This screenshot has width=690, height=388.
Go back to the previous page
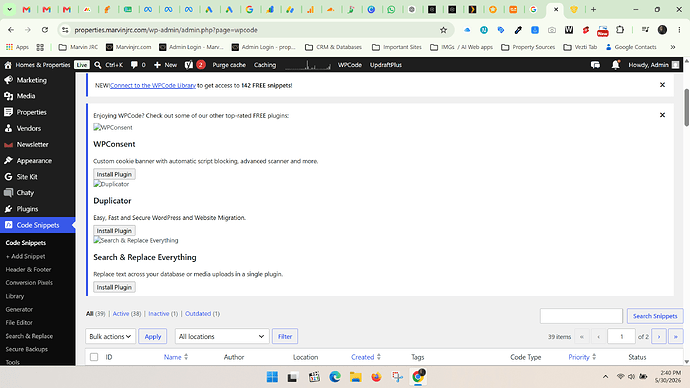(x=11, y=30)
